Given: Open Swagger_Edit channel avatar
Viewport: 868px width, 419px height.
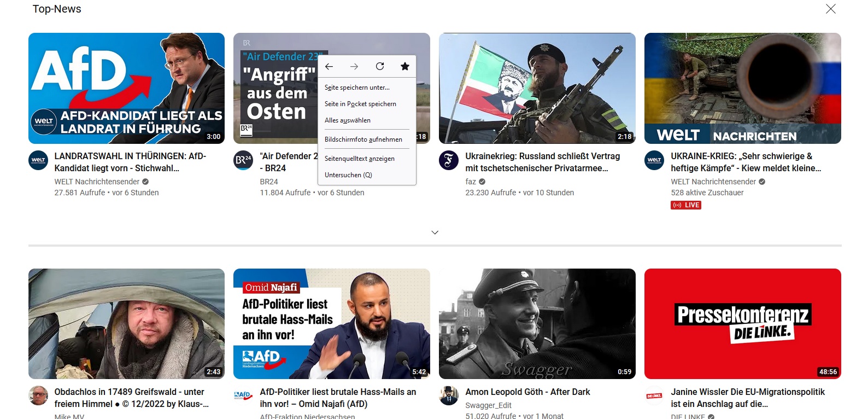Looking at the screenshot, I should coord(449,395).
